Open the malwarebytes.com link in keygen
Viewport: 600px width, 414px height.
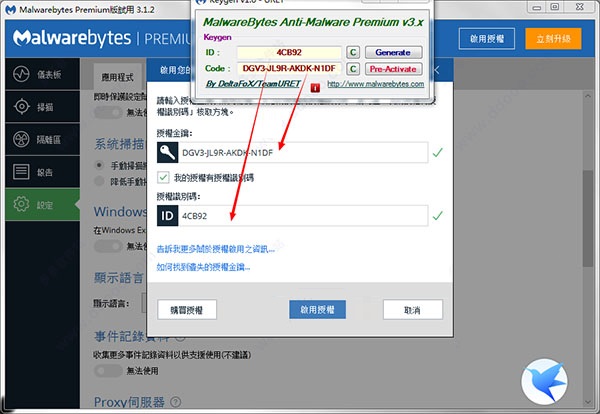click(x=376, y=84)
